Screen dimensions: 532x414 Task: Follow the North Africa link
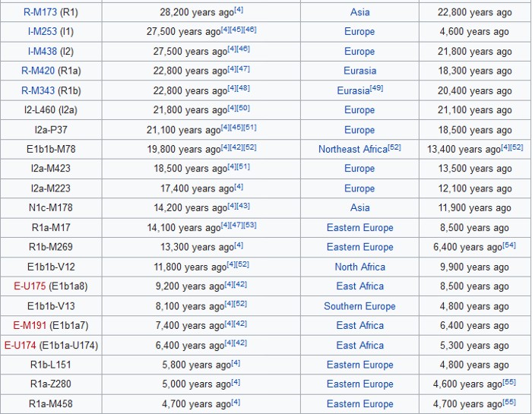[x=359, y=267]
